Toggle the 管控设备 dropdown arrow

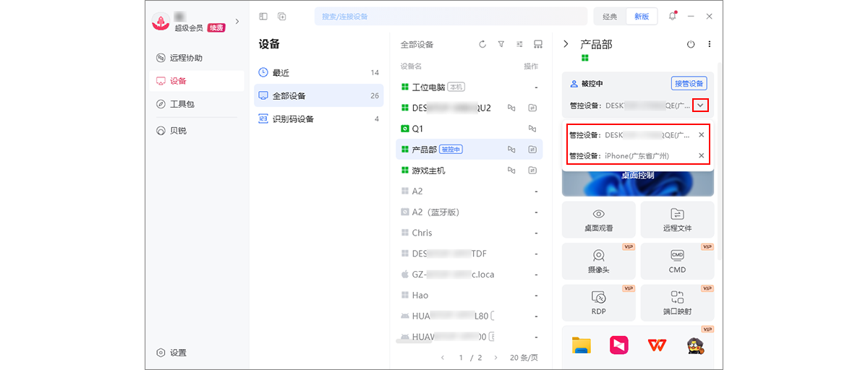(x=700, y=105)
